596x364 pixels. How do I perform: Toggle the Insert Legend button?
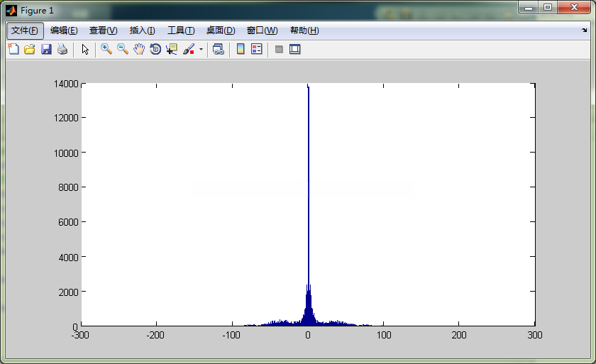[x=257, y=49]
